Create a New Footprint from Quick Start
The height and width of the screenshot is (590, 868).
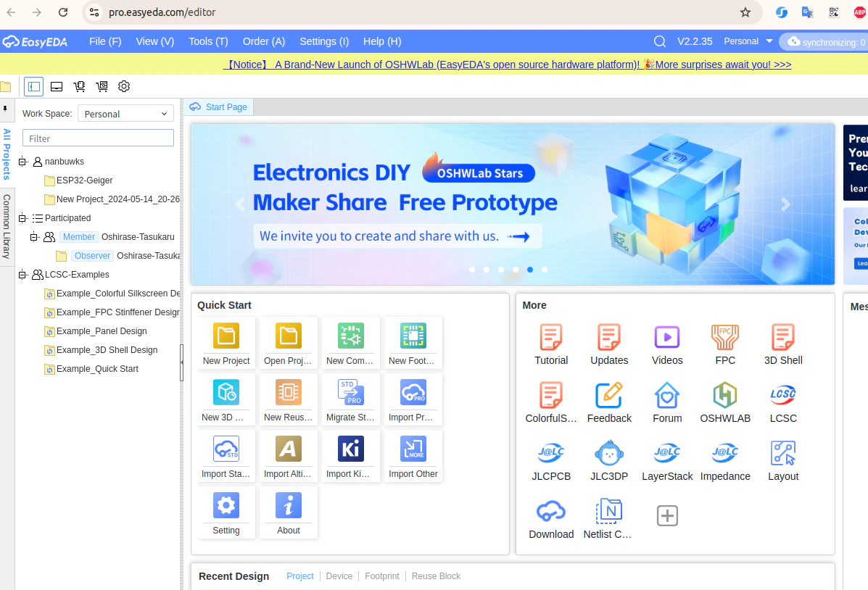coord(413,343)
